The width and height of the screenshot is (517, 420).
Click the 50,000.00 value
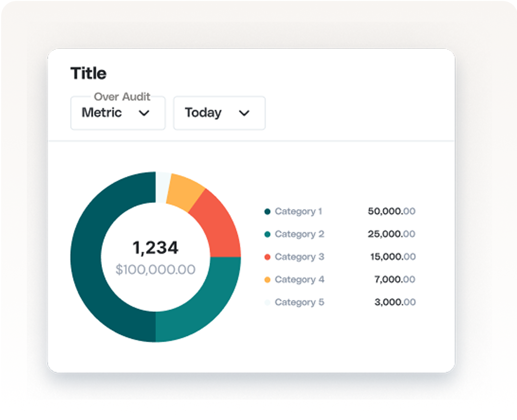[x=391, y=211]
